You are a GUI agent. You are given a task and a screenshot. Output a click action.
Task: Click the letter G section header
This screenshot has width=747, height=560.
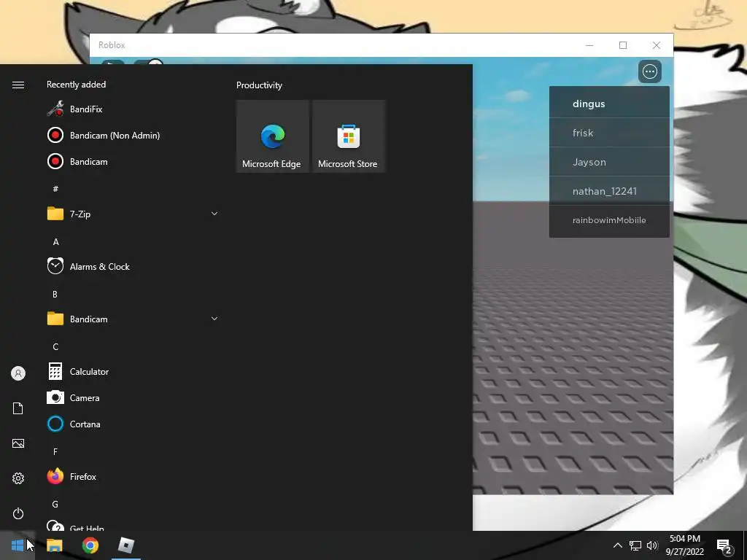[55, 504]
